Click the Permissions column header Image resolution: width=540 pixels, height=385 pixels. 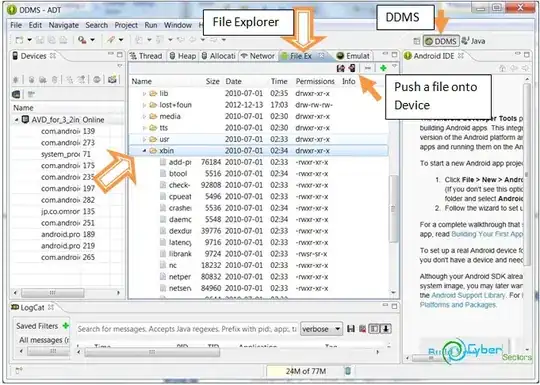pyautogui.click(x=315, y=82)
